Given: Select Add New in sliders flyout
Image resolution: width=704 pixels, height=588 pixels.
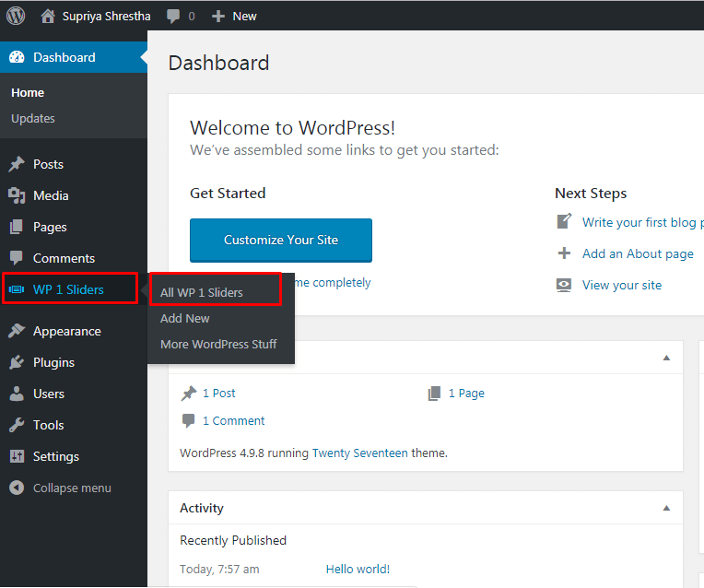Looking at the screenshot, I should (x=185, y=319).
